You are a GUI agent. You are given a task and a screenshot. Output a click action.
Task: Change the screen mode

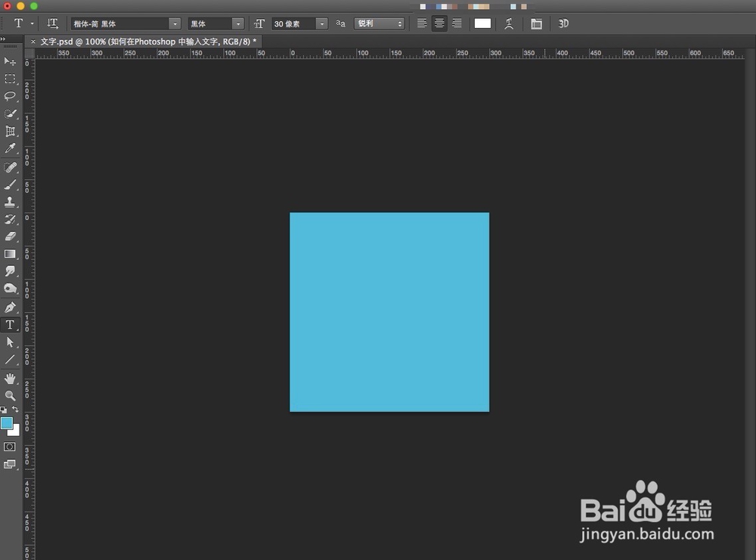point(10,464)
